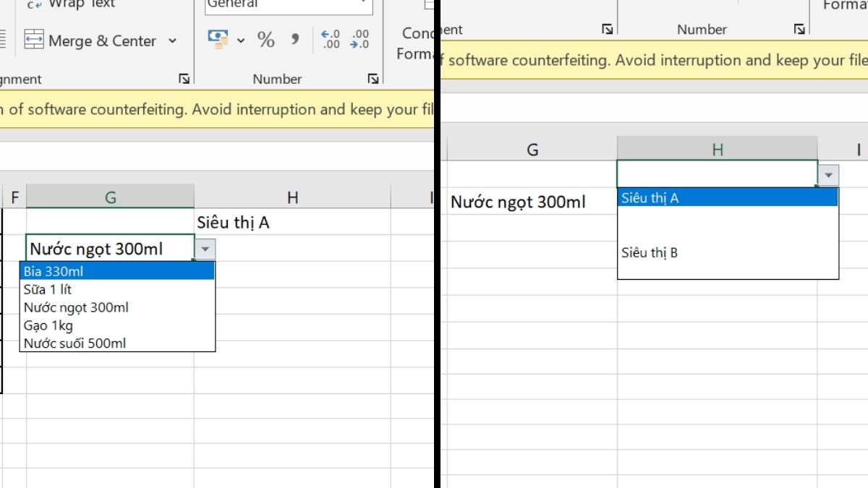Click Siêu thị A cell in left window
Screen dimensions: 868x488
click(292, 223)
